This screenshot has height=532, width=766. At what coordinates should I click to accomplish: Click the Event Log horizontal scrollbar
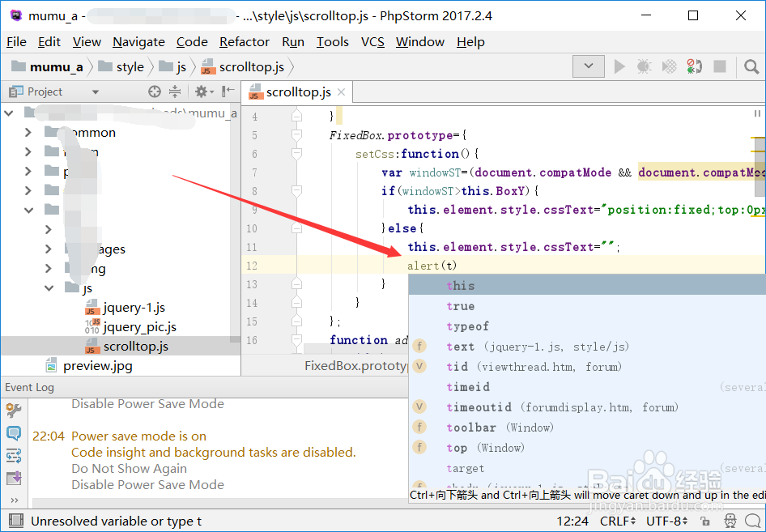point(219,503)
